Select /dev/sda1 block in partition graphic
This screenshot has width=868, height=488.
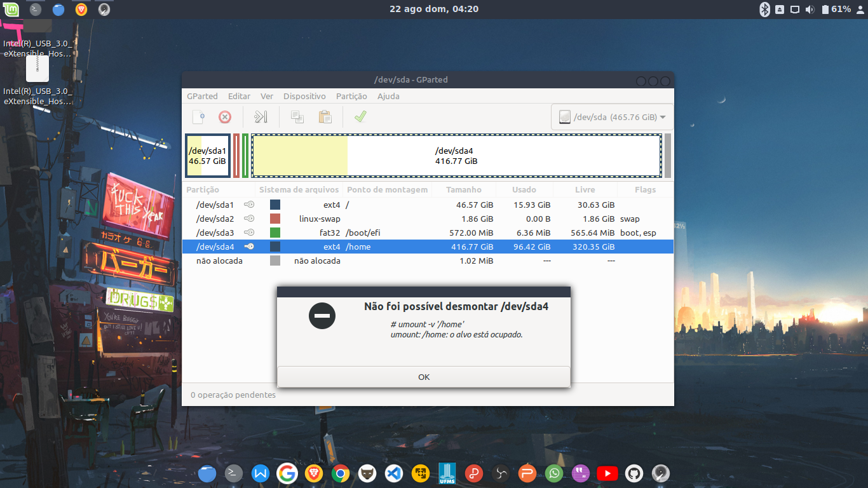click(x=207, y=156)
